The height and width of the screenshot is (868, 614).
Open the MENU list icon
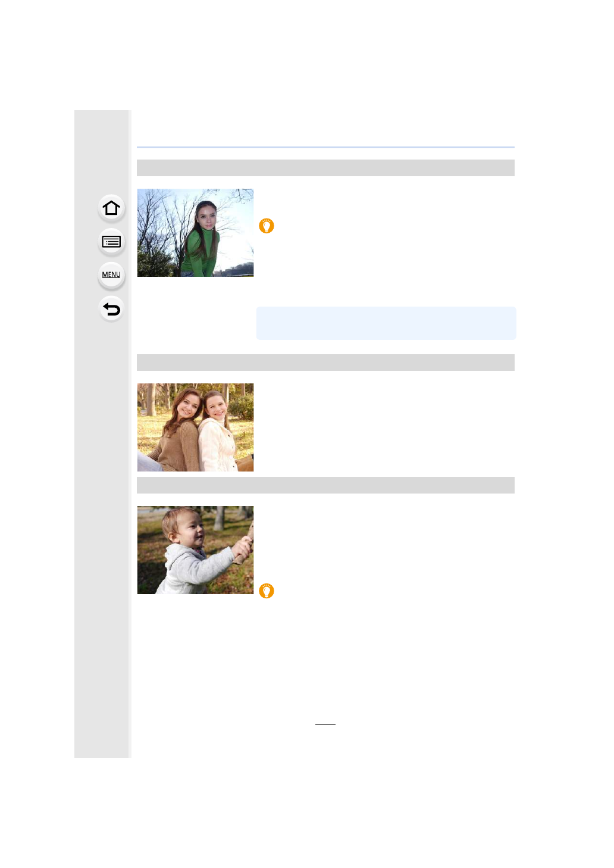pos(111,275)
